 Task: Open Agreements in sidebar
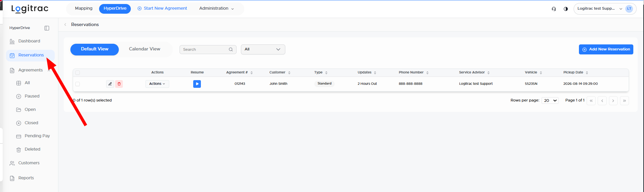(30, 70)
